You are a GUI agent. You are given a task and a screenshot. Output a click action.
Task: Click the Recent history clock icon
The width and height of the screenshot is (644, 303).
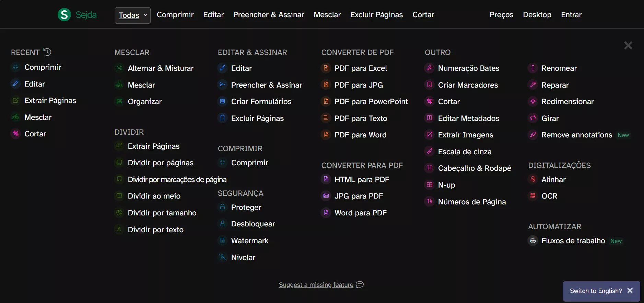[x=47, y=52]
